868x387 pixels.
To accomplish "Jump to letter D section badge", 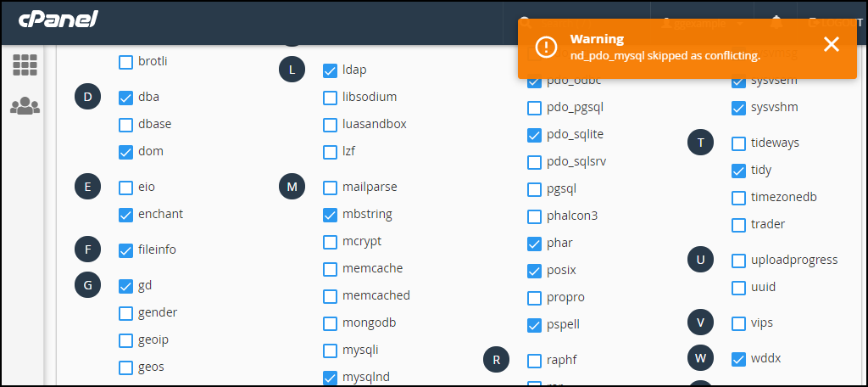I will click(87, 97).
